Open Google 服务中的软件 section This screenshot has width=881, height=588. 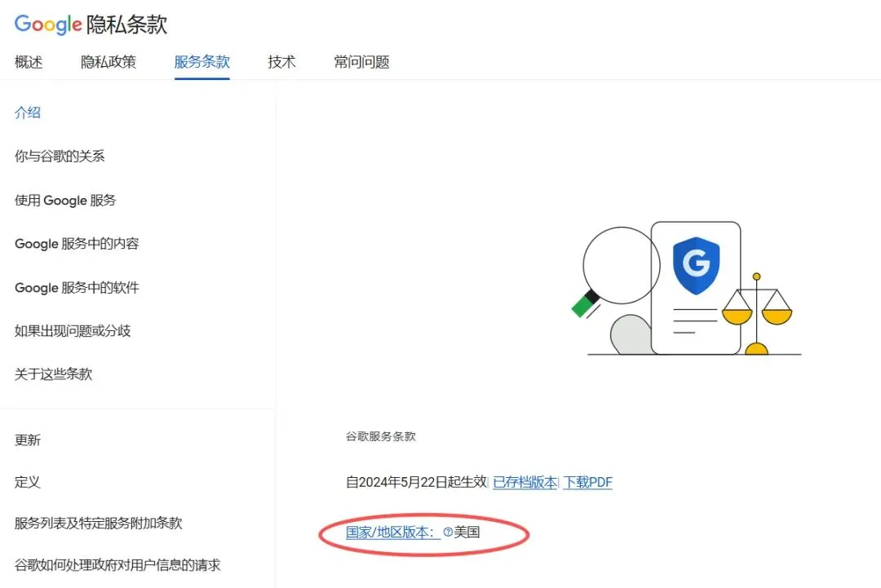(77, 288)
